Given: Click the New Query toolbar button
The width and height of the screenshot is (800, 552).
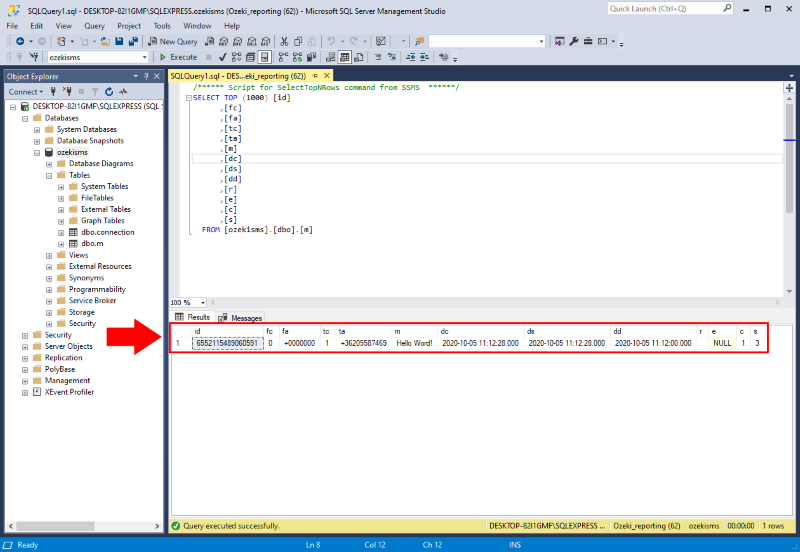Looking at the screenshot, I should [172, 41].
